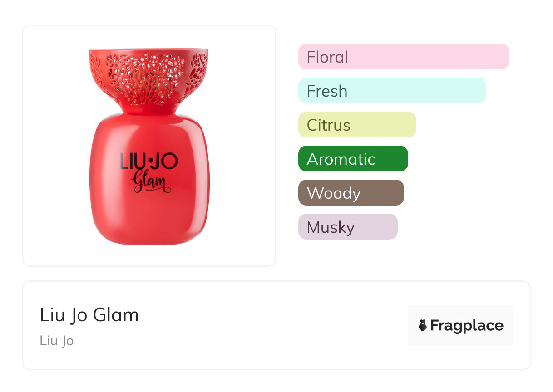
Task: Click the word Fresh in the bar
Action: tap(327, 91)
